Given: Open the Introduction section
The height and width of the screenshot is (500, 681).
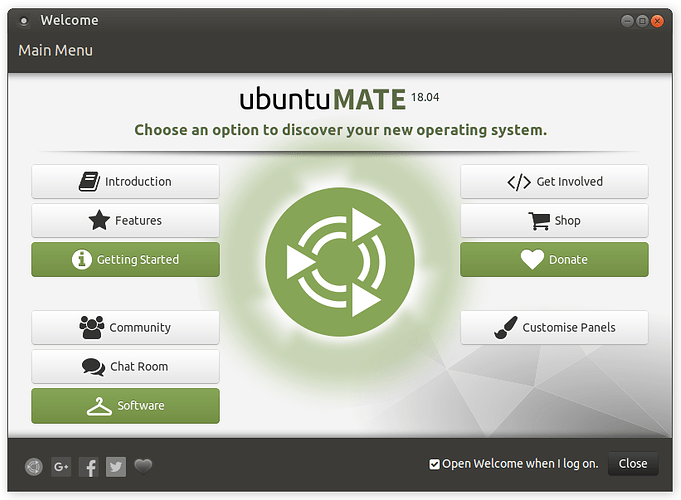Looking at the screenshot, I should coord(125,181).
